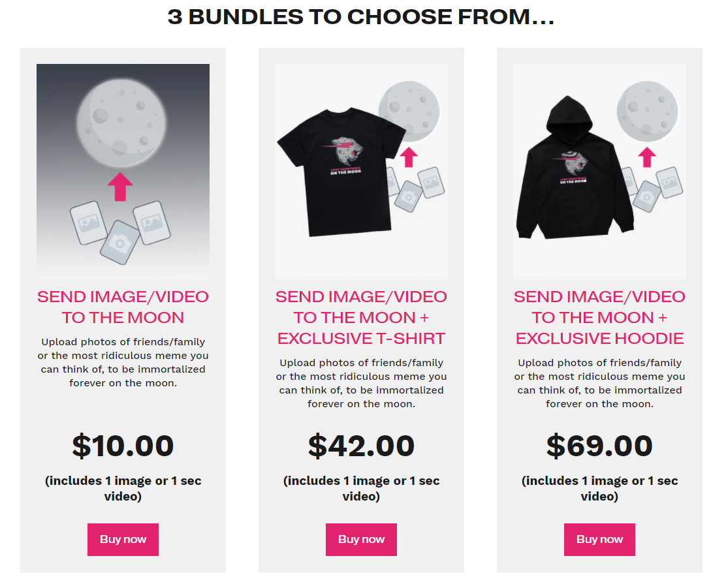Click the pink up arrow beside the hoodie
The height and width of the screenshot is (573, 728).
point(647,157)
